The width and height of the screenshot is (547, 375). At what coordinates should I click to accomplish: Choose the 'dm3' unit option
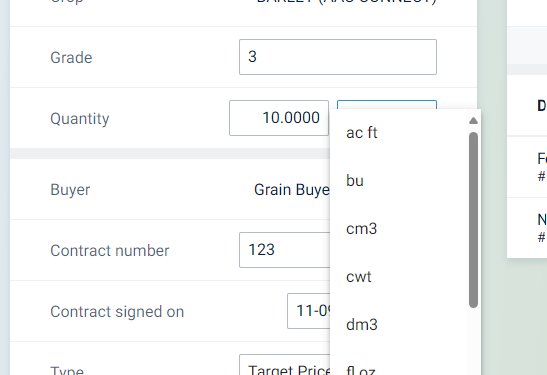[x=398, y=325]
